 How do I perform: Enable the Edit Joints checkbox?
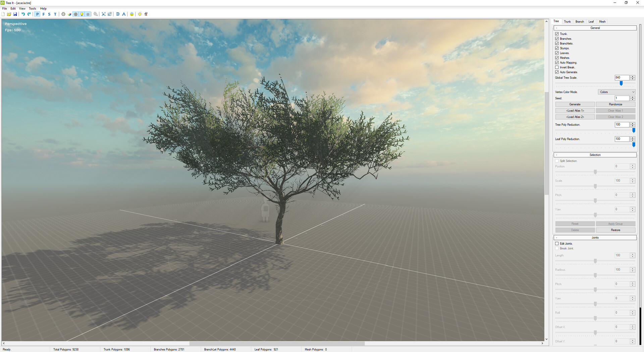coord(557,244)
